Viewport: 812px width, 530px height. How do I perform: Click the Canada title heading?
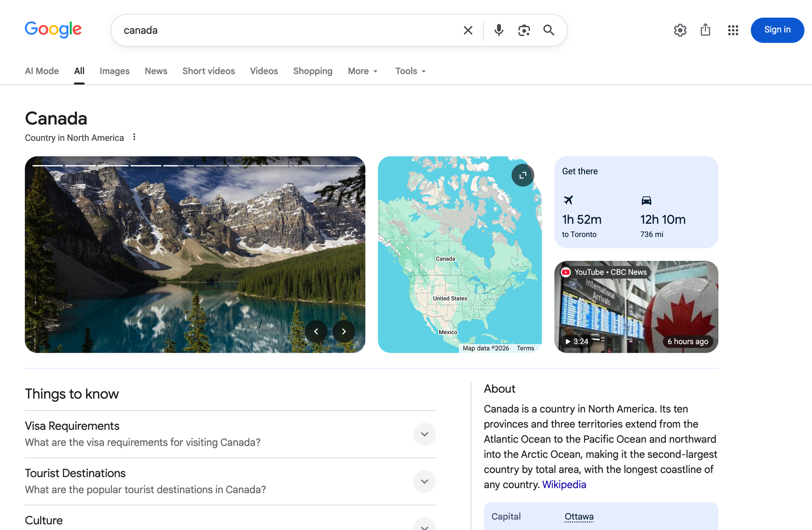click(x=56, y=118)
